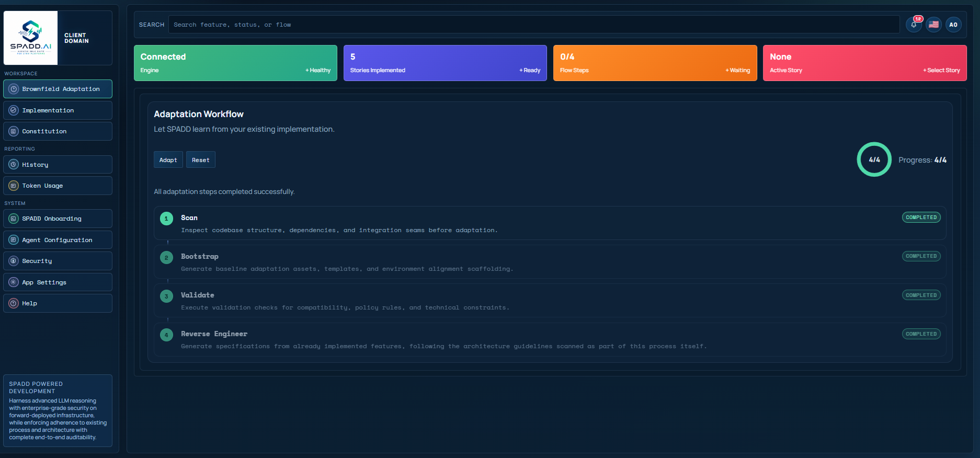Viewport: 980px width, 458px height.
Task: Go to Implementation page
Action: [58, 110]
